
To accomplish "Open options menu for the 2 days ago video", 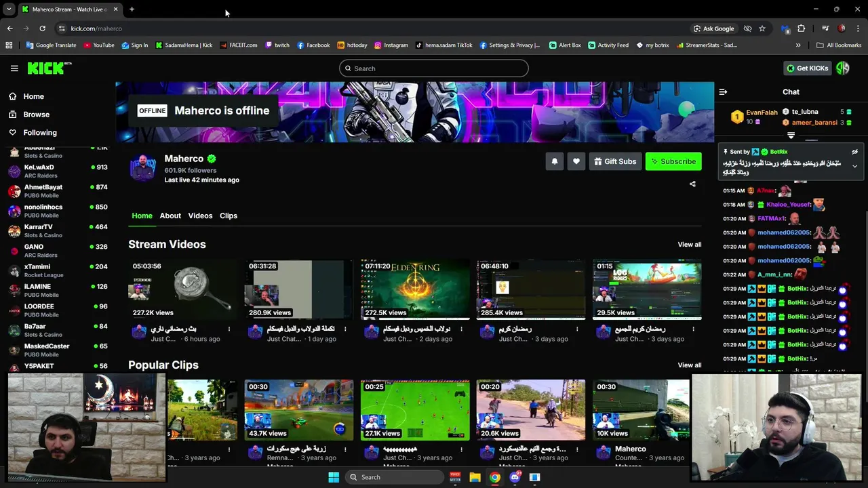I will pos(461,329).
